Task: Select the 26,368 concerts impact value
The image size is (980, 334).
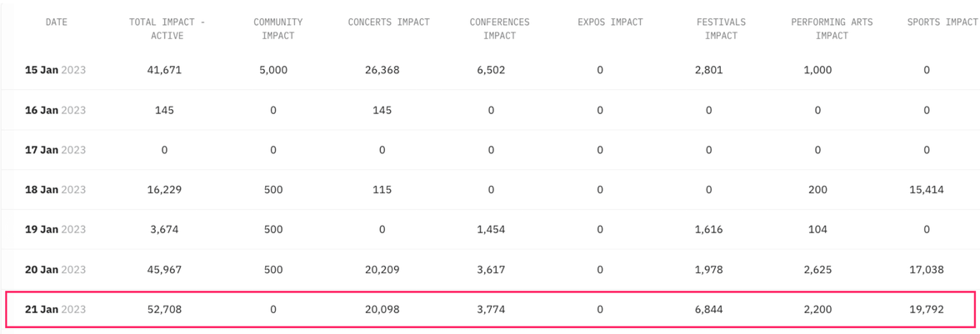Action: pos(382,70)
